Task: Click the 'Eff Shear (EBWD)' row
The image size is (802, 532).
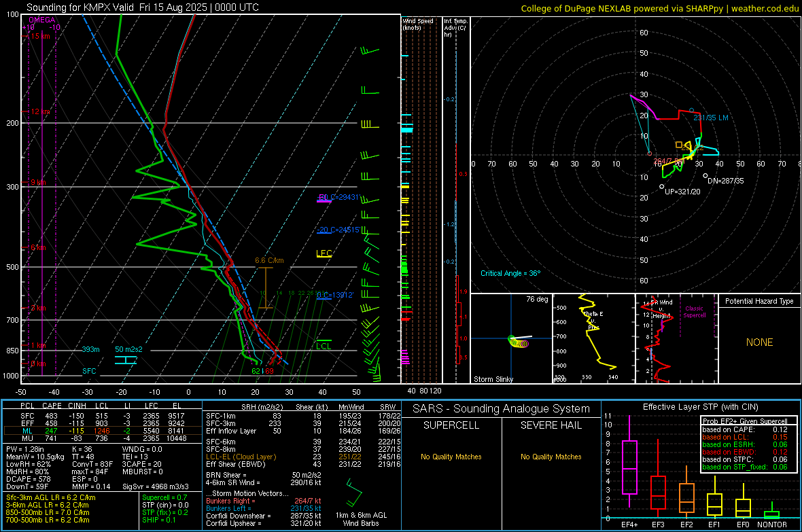Action: coord(303,464)
